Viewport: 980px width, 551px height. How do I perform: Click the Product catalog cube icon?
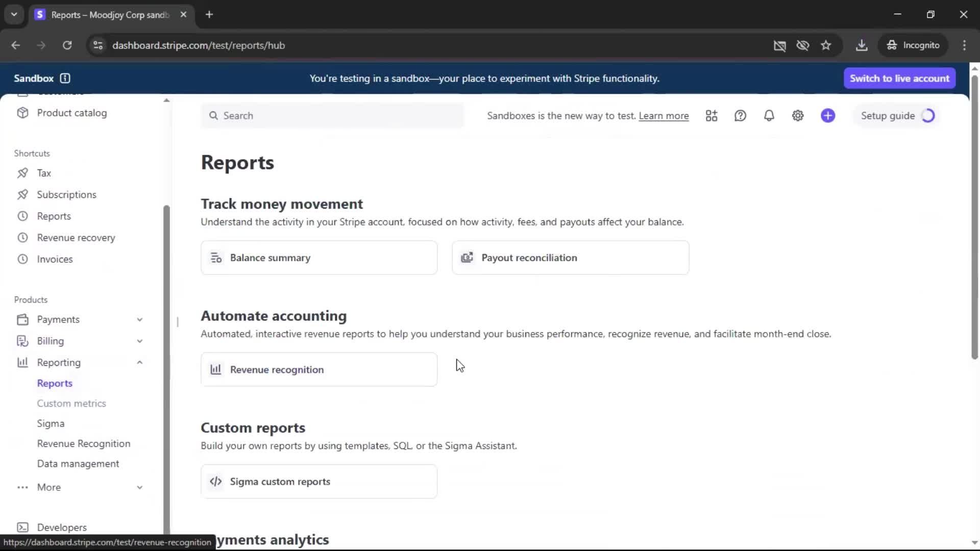coord(22,113)
